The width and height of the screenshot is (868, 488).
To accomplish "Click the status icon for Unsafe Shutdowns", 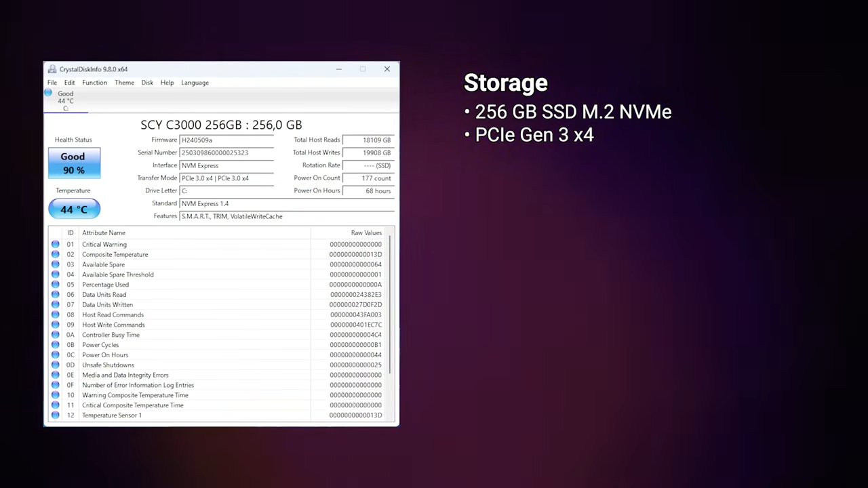I will [x=56, y=365].
